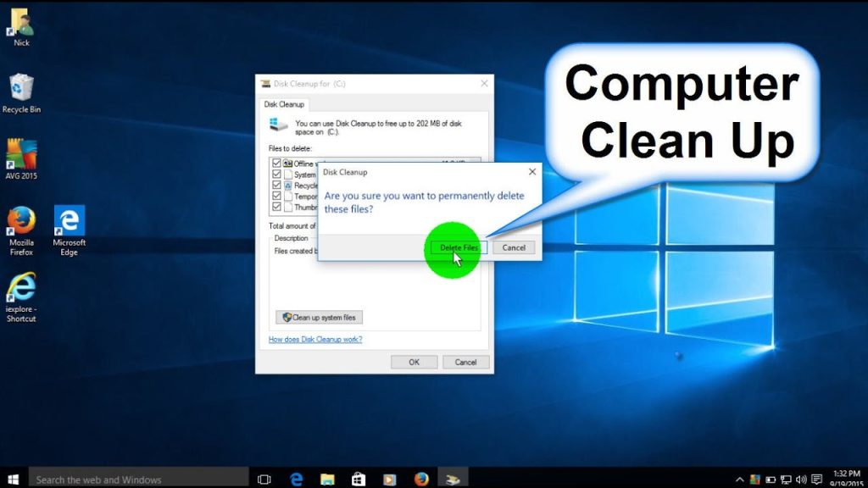Toggle the Offline files checkbox
The image size is (868, 488).
pos(276,164)
